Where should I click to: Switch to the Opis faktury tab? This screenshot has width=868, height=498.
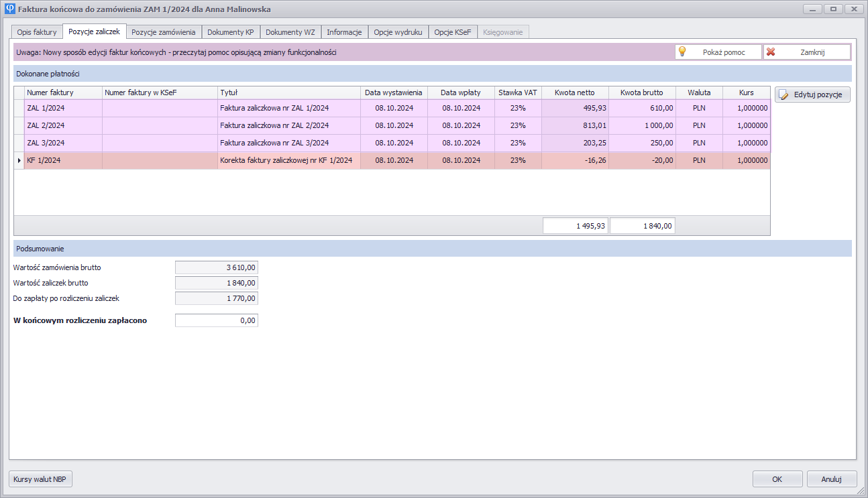[37, 32]
